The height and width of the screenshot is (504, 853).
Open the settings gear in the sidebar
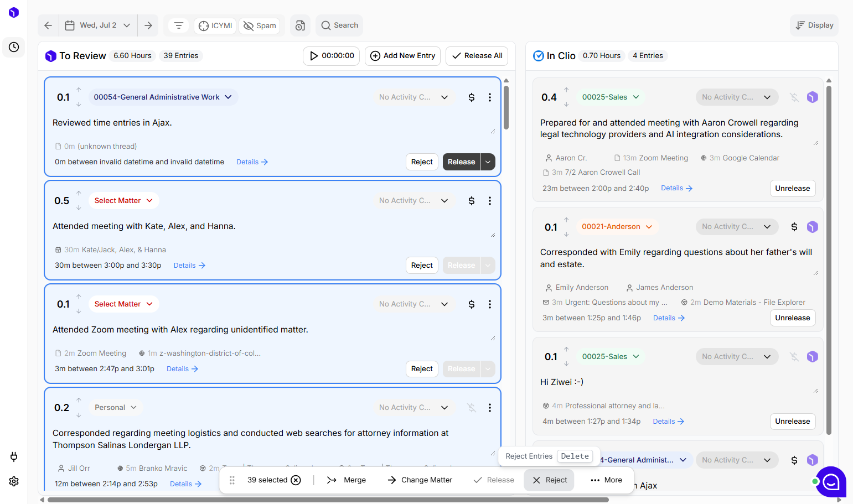[x=14, y=481]
